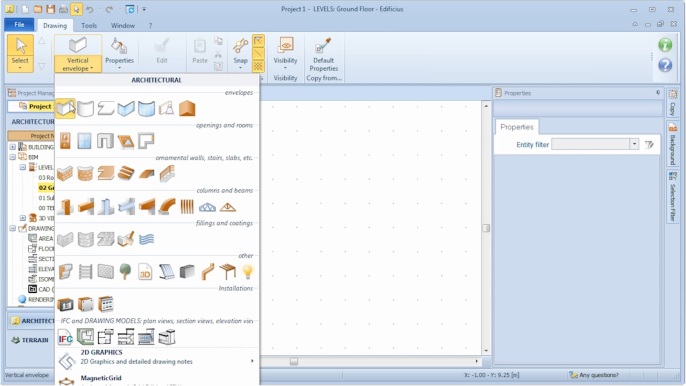Open the blue help question icon
The image size is (686, 386).
(665, 65)
